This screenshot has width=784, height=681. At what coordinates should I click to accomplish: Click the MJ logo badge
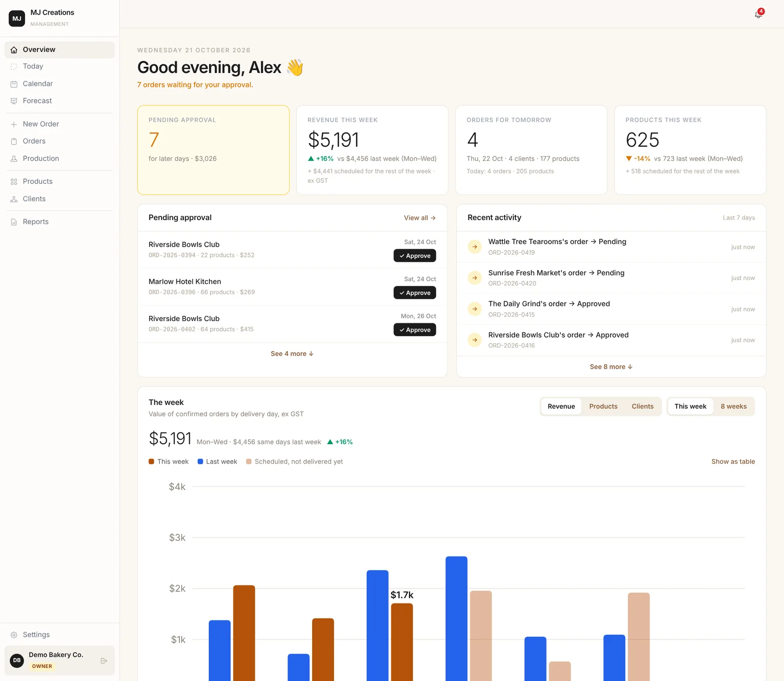(x=17, y=18)
